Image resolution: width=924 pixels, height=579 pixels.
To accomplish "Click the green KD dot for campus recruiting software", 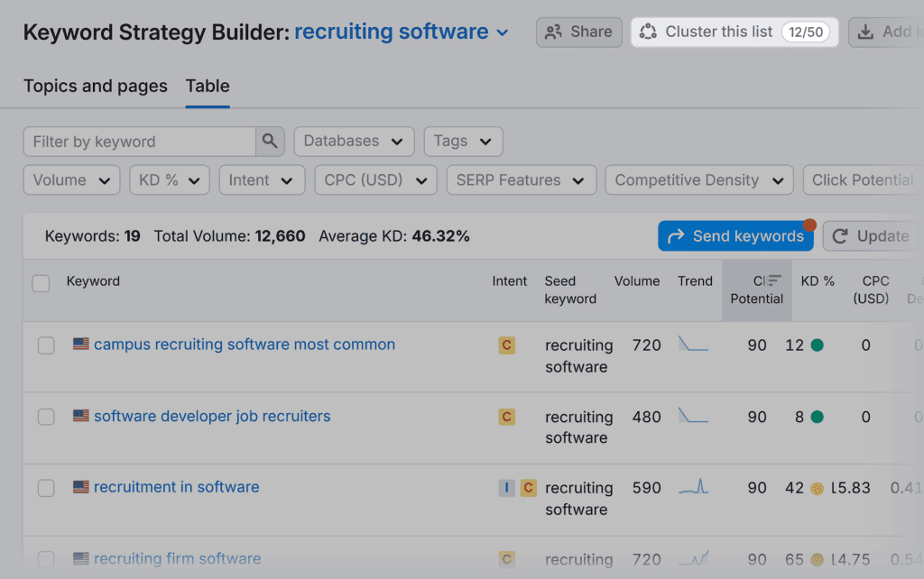I will (817, 345).
